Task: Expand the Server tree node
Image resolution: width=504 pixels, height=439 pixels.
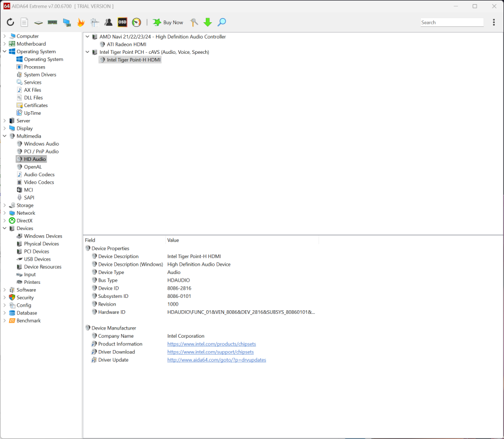Action: tap(5, 121)
